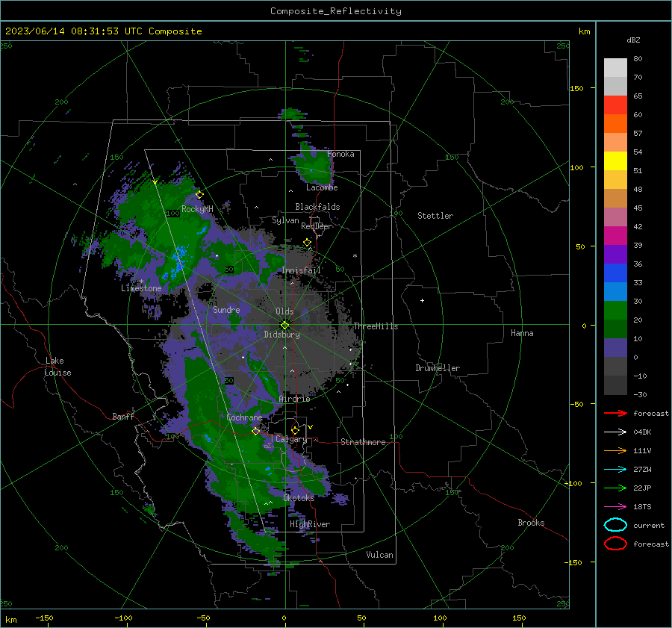Select the yellow 54-51 dBZ legend swatch
Viewport: 672px width, 628px height.
(x=615, y=161)
